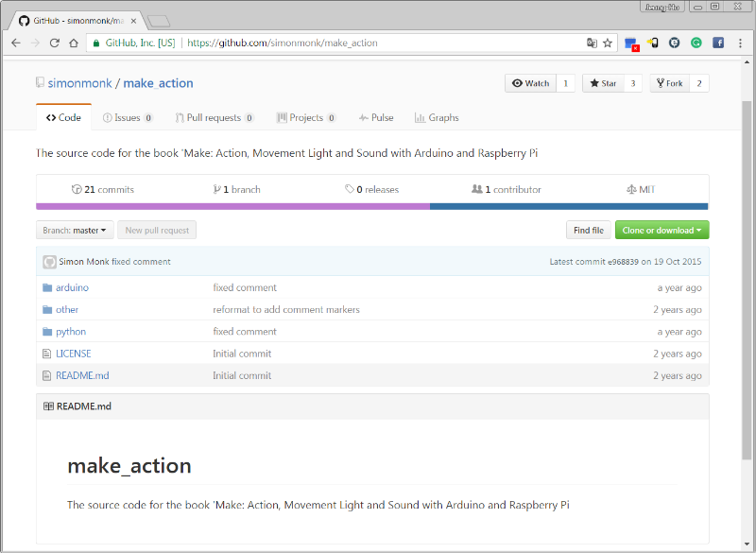Click the scrollbar down arrow

coord(747,544)
